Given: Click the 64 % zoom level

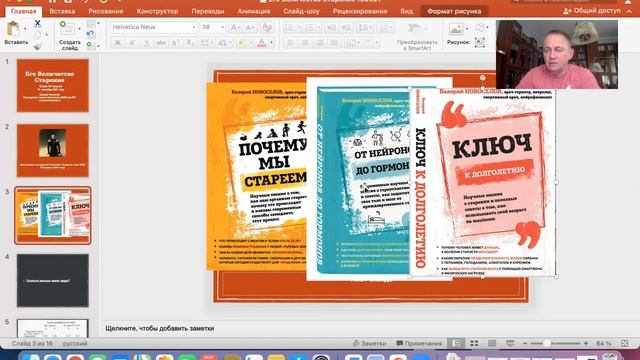Looking at the screenshot, I should pos(603,344).
